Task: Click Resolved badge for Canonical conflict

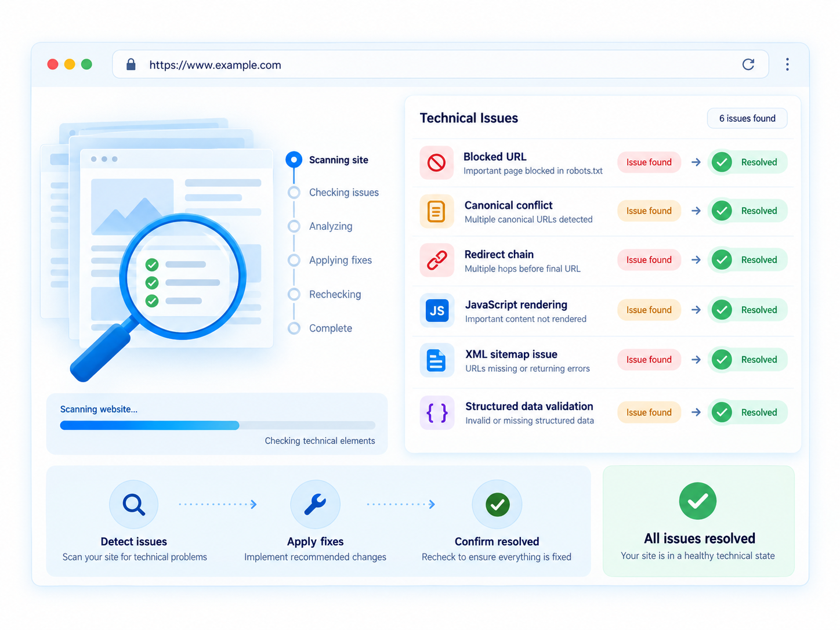Action: point(748,211)
